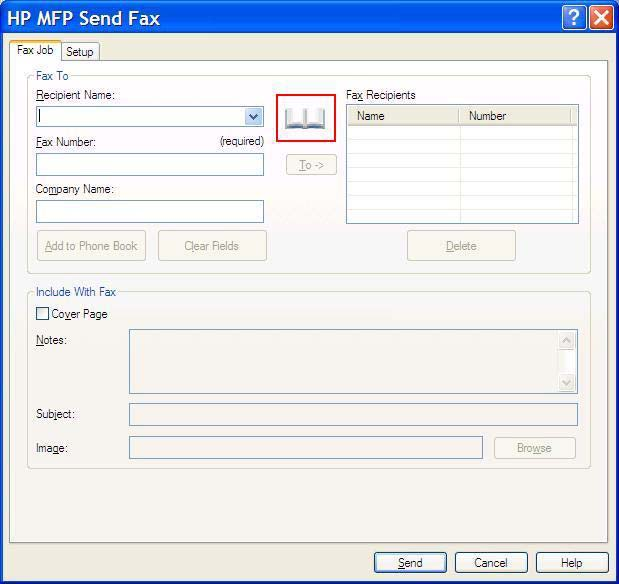Click the Notes scrollbar up arrow

[566, 341]
